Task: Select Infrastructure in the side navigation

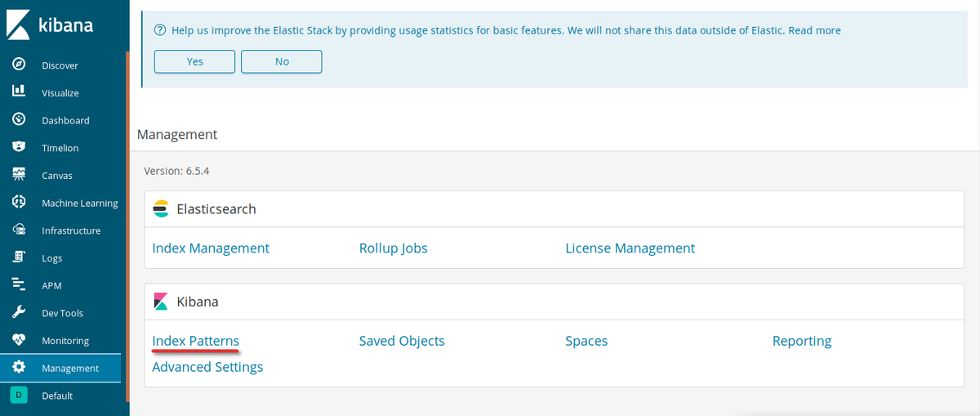Action: 70,230
